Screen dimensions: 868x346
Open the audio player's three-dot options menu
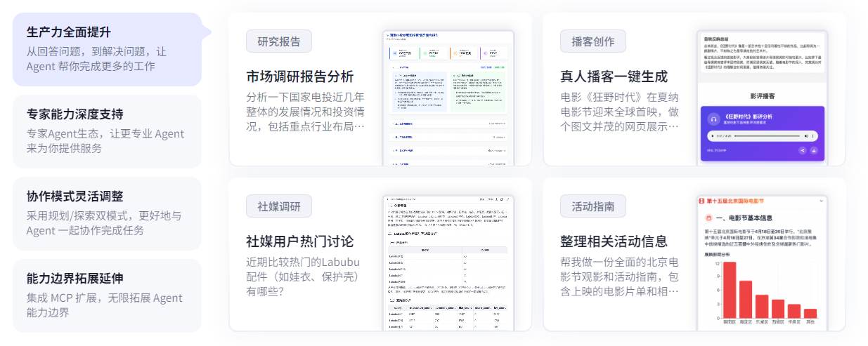pyautogui.click(x=812, y=136)
